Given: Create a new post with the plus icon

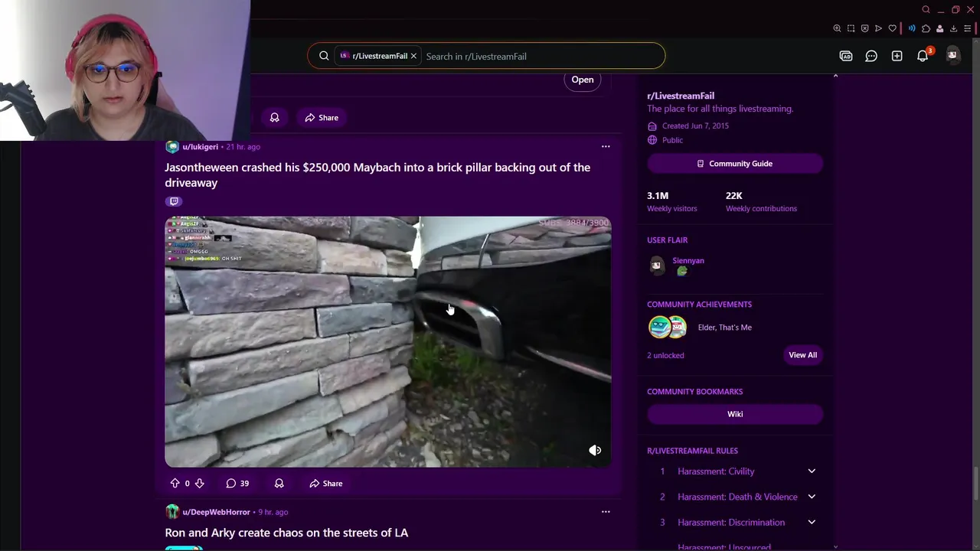Looking at the screenshot, I should (897, 56).
